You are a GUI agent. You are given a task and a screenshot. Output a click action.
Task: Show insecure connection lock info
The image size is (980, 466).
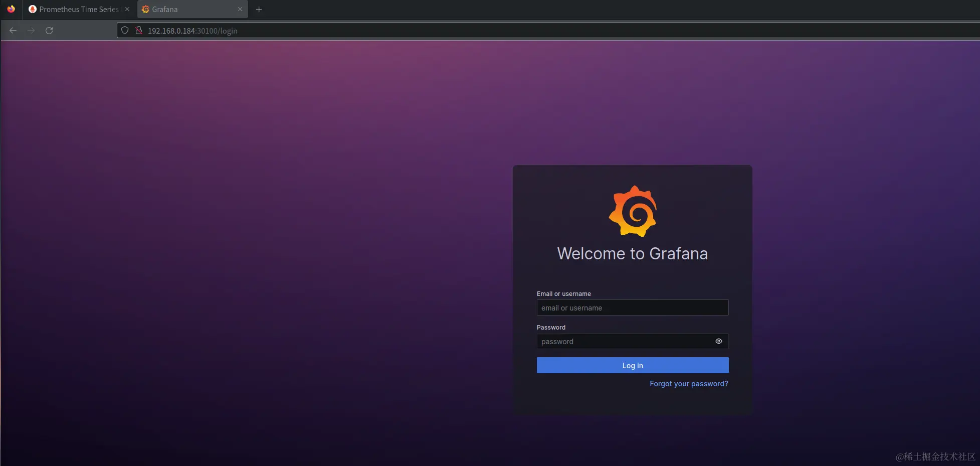click(139, 31)
